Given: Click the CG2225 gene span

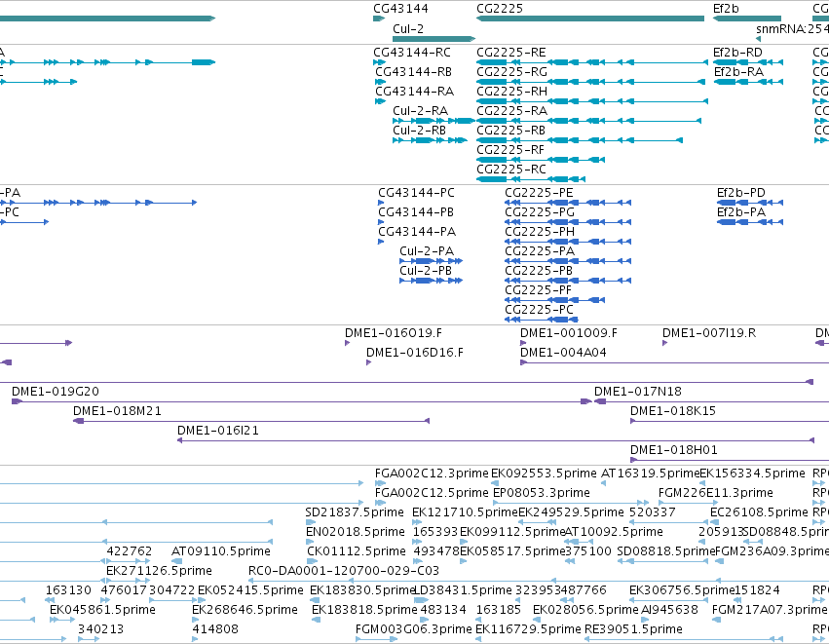Looking at the screenshot, I should coord(590,19).
